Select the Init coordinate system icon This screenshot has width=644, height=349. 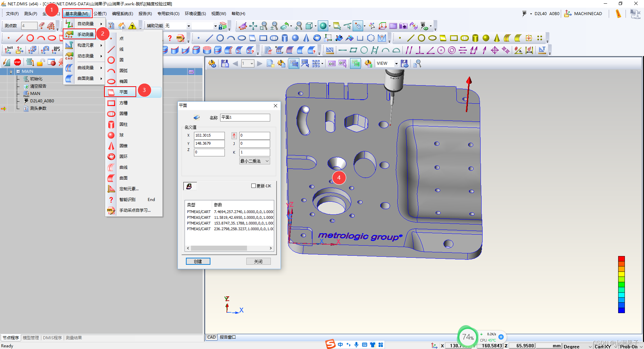pyautogui.click(x=8, y=50)
